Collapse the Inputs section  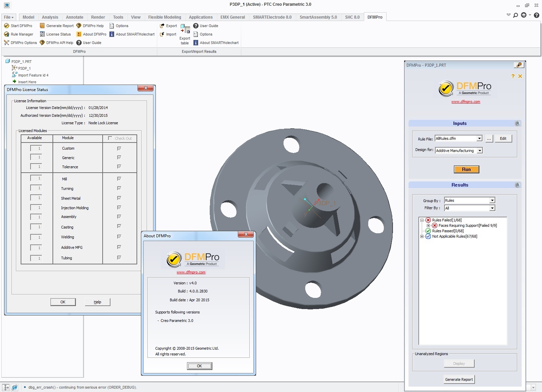[517, 124]
